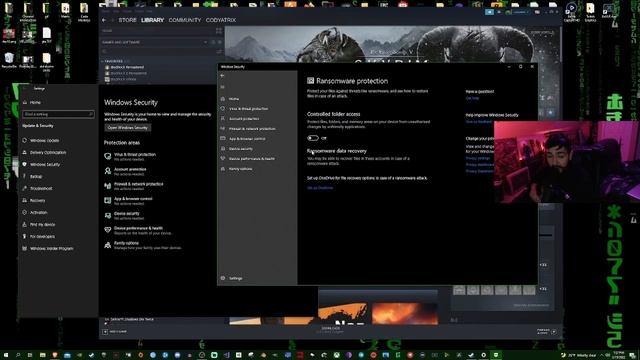The image size is (640, 360).
Task: Select Find my device in Settings sidebar
Action: [x=42, y=225]
